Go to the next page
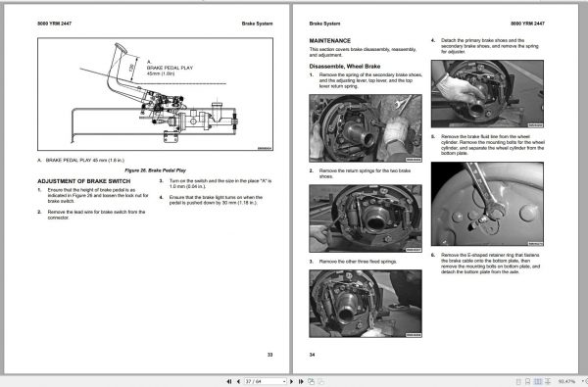 coord(291,381)
